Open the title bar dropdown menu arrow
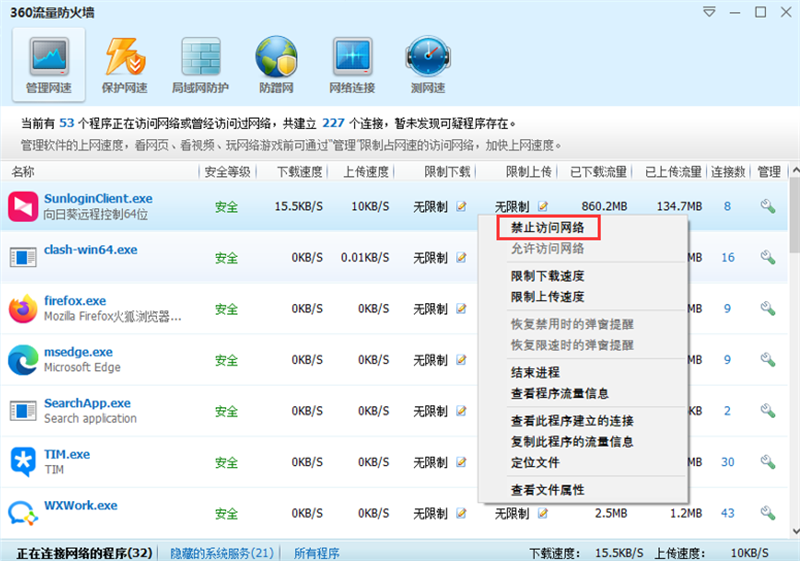The height and width of the screenshot is (561, 800). (x=710, y=12)
